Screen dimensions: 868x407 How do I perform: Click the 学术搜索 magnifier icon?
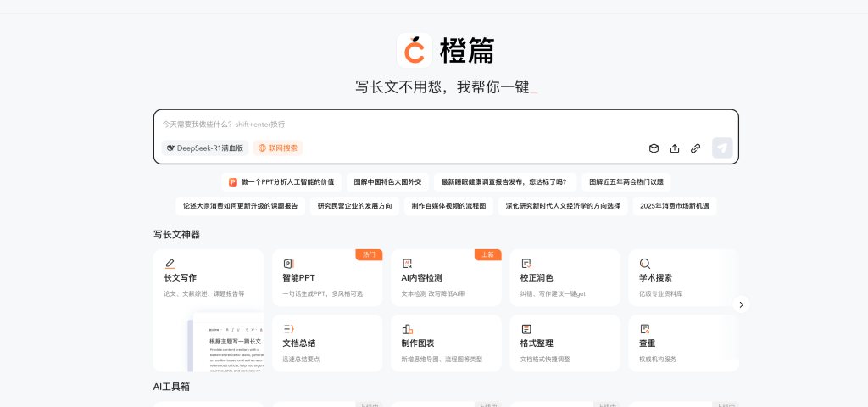coord(645,264)
